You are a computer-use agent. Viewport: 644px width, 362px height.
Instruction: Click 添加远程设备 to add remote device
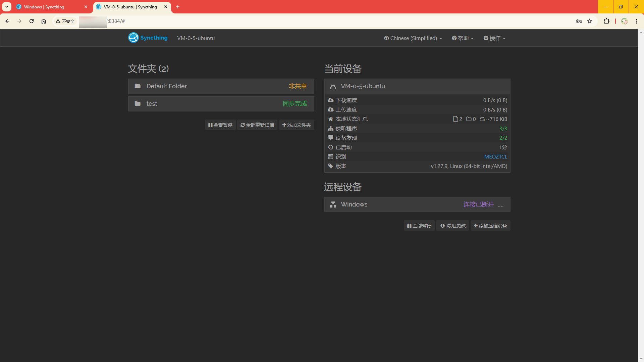point(490,226)
